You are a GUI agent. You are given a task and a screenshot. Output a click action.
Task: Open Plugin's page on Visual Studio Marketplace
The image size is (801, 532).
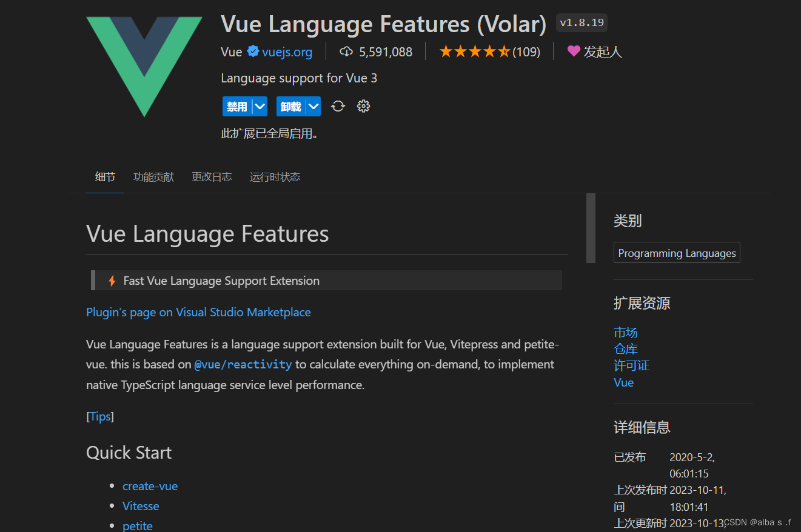point(198,312)
